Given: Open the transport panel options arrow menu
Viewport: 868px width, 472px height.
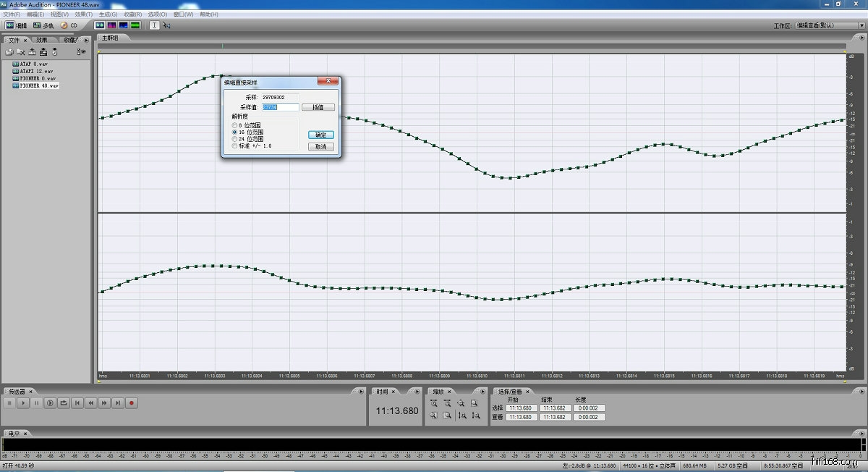Looking at the screenshot, I should [360, 392].
